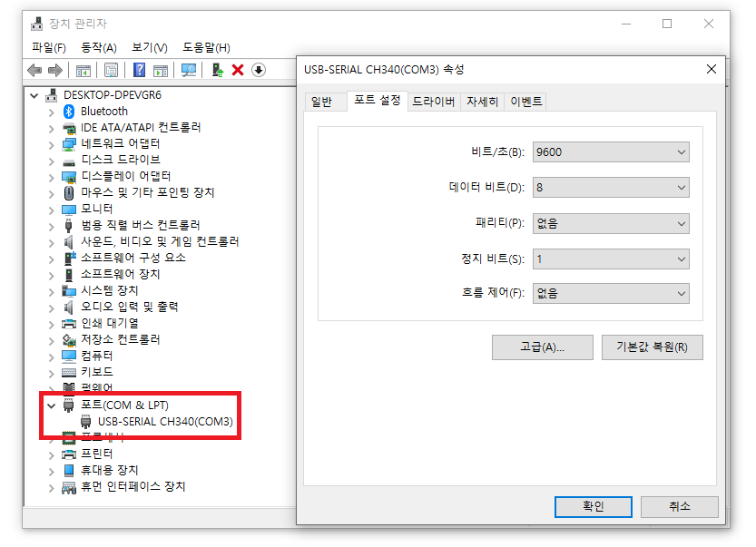
Task: Click the red X uninstall device icon
Action: coord(238,71)
